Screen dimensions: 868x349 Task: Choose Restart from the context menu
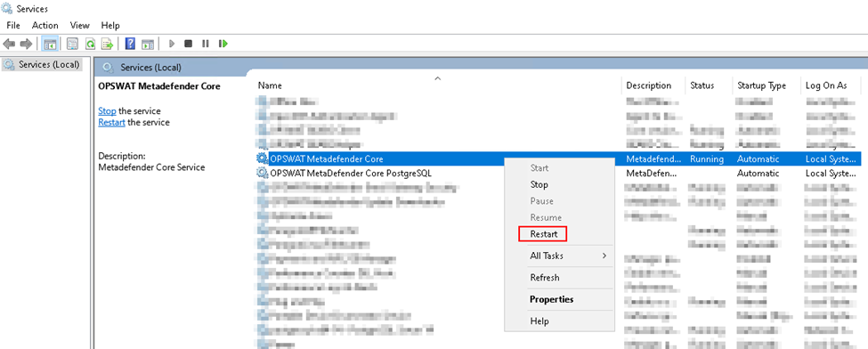click(x=544, y=234)
